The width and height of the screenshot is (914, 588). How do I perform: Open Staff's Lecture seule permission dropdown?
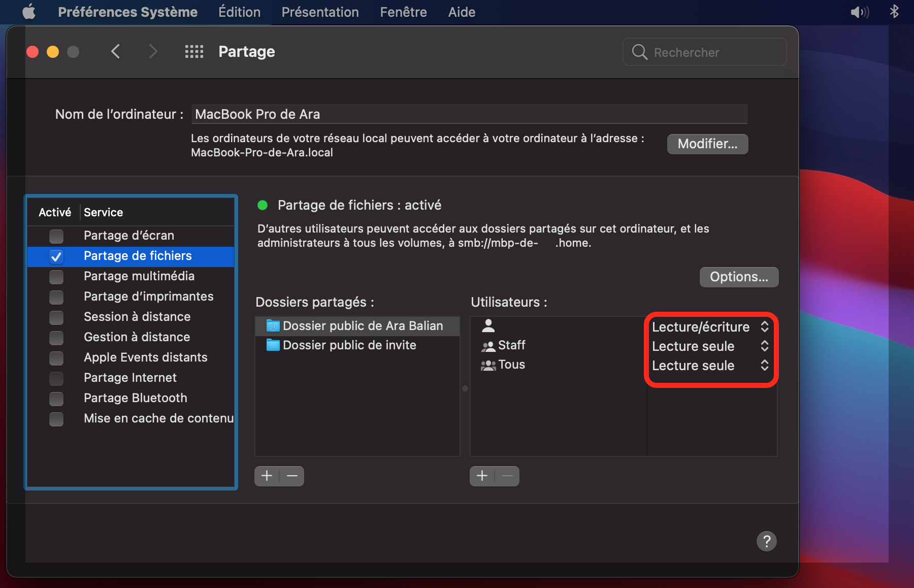click(x=711, y=346)
